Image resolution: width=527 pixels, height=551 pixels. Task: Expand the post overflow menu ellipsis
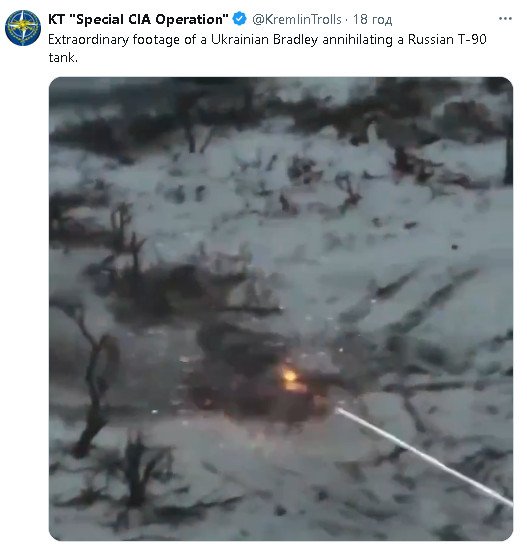coord(505,19)
